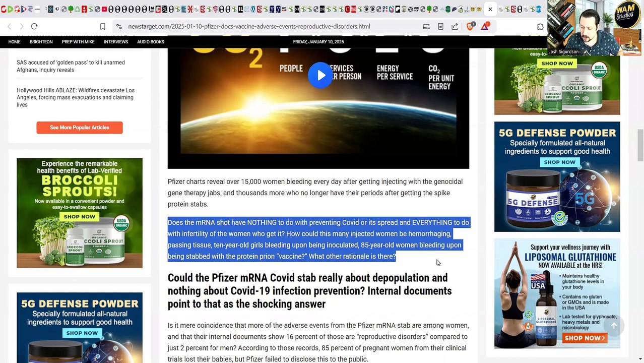This screenshot has height=363, width=644.
Task: Open the HOME menu item
Action: (14, 42)
